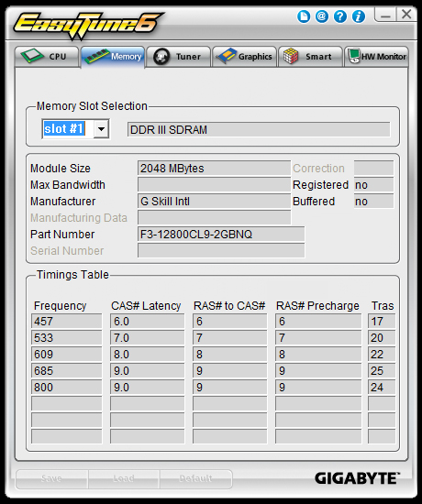This screenshot has width=422, height=504.
Task: Click the empty Correction field
Action: (373, 168)
